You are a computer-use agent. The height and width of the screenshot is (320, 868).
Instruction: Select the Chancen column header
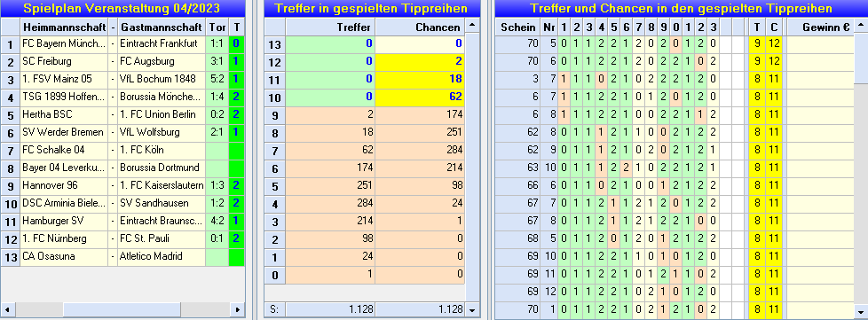[420, 27]
